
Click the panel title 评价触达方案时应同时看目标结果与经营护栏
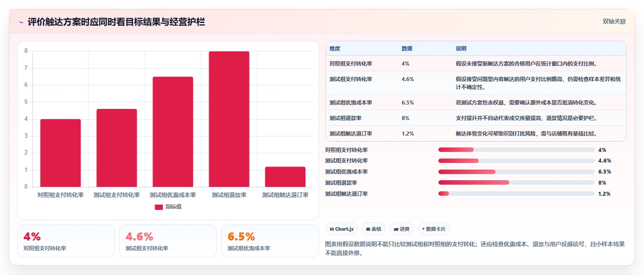(x=116, y=22)
